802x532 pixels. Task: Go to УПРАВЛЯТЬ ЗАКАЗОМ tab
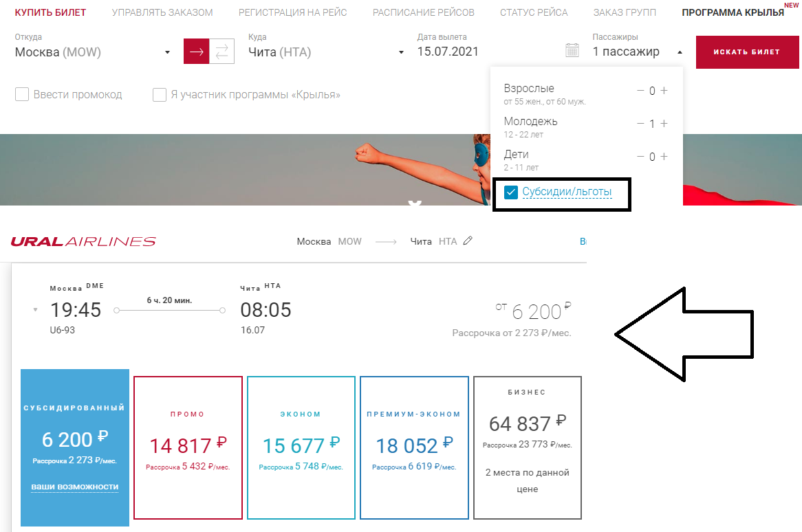pos(162,12)
